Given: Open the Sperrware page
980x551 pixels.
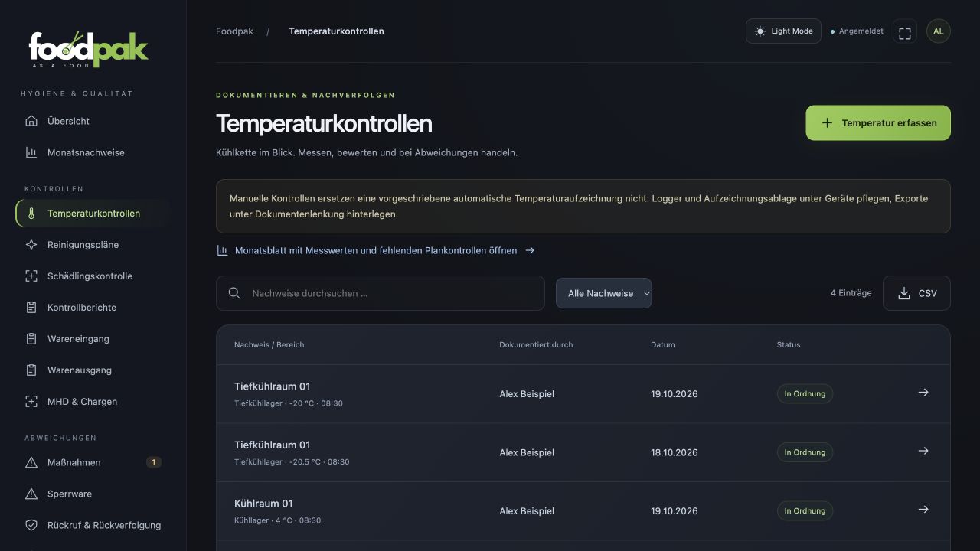Looking at the screenshot, I should click(93, 494).
